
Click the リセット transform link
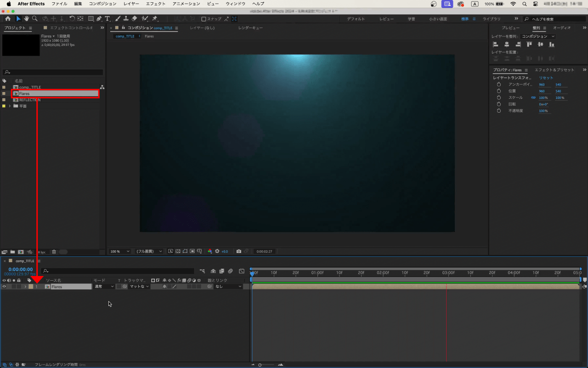coord(546,78)
